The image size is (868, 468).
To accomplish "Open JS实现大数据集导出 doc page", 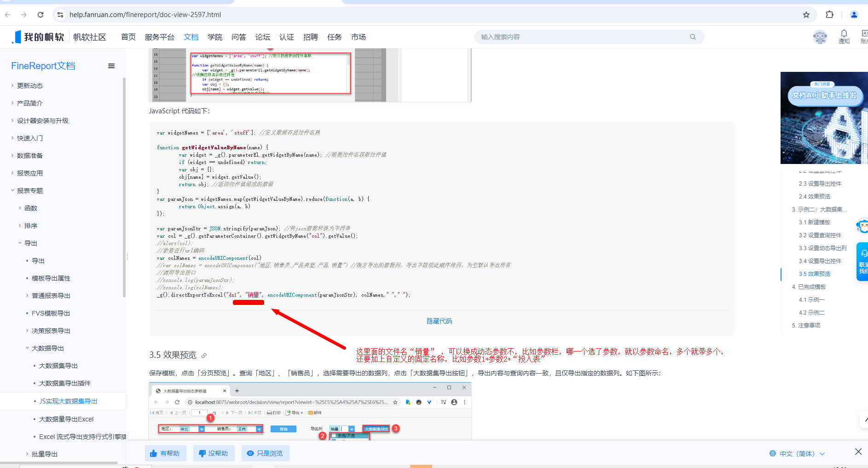I will click(x=69, y=401).
